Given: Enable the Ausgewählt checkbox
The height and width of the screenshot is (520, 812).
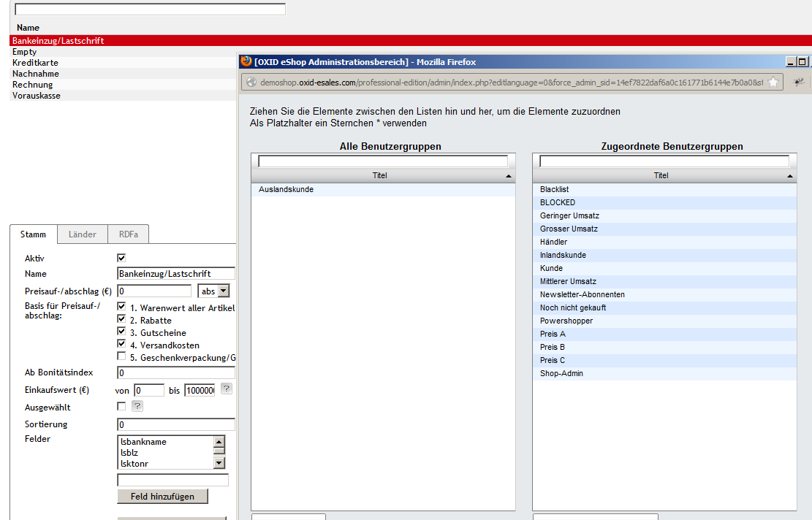Looking at the screenshot, I should pos(121,407).
